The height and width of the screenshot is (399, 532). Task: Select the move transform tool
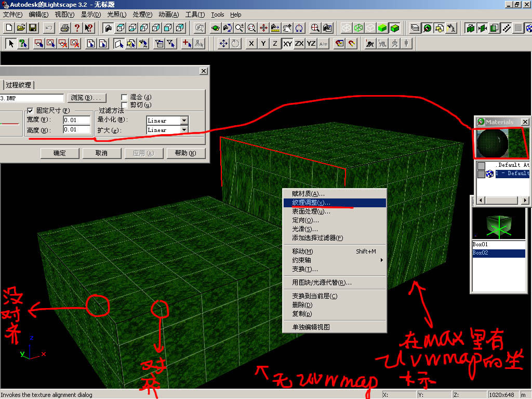point(223,44)
